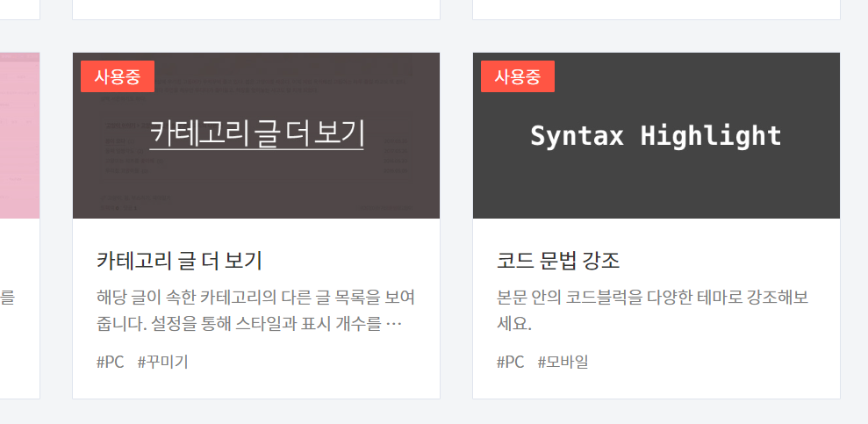Viewport: 868px width, 424px height.
Task: Click the #꾸미기 tag
Action: (162, 363)
